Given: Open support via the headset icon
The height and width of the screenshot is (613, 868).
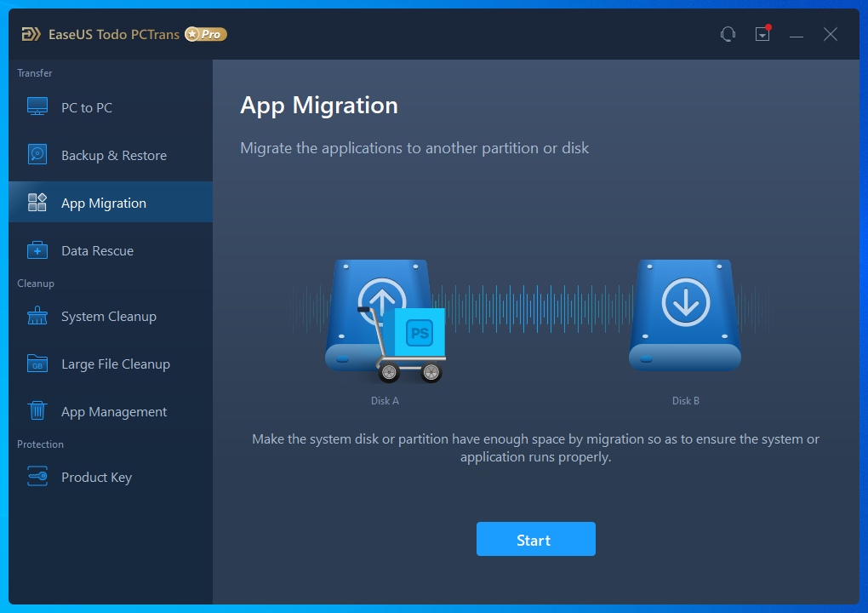Looking at the screenshot, I should [x=728, y=34].
